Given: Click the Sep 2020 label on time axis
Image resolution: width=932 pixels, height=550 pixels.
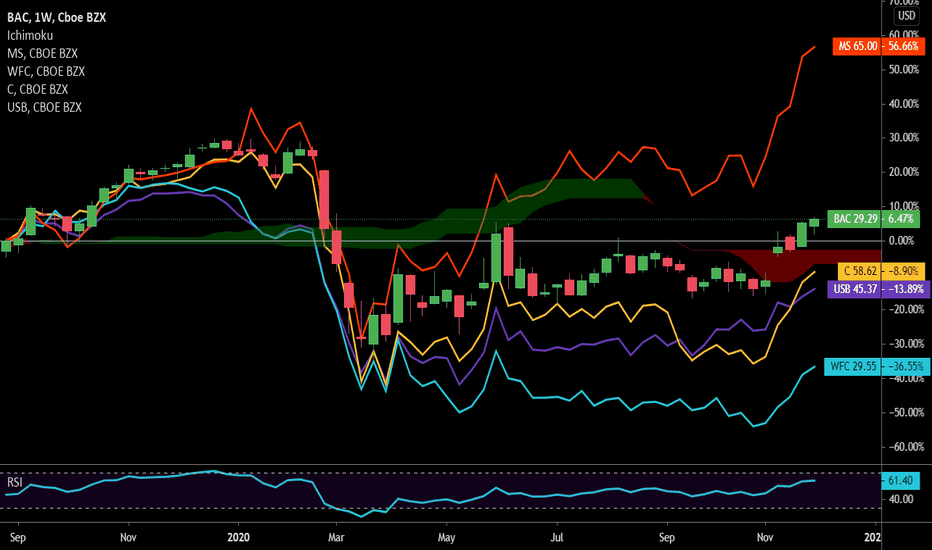Looking at the screenshot, I should pos(667,538).
